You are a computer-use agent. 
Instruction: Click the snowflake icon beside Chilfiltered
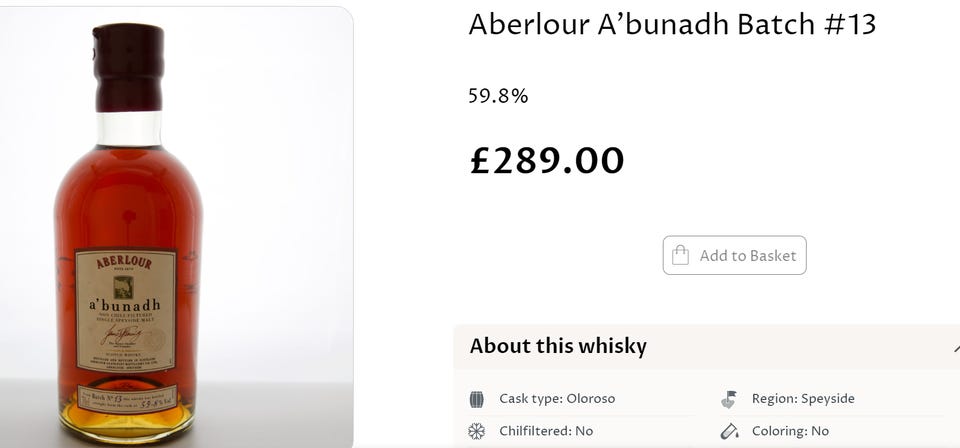pyautogui.click(x=477, y=431)
